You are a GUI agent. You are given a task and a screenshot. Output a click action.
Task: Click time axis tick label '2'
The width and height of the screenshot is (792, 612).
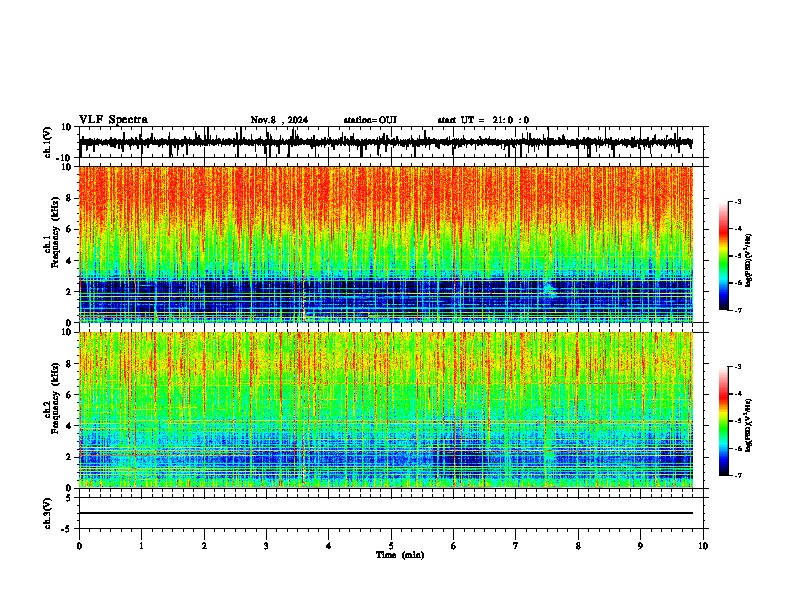[204, 546]
